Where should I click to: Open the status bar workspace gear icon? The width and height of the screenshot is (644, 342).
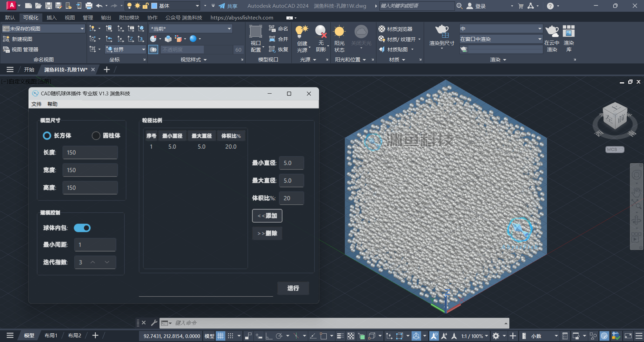coord(496,336)
